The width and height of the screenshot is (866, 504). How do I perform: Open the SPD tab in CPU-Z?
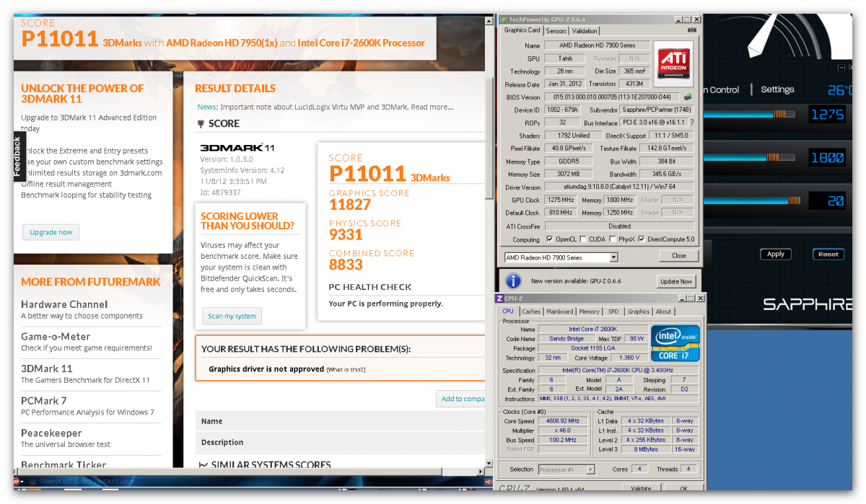[x=613, y=311]
